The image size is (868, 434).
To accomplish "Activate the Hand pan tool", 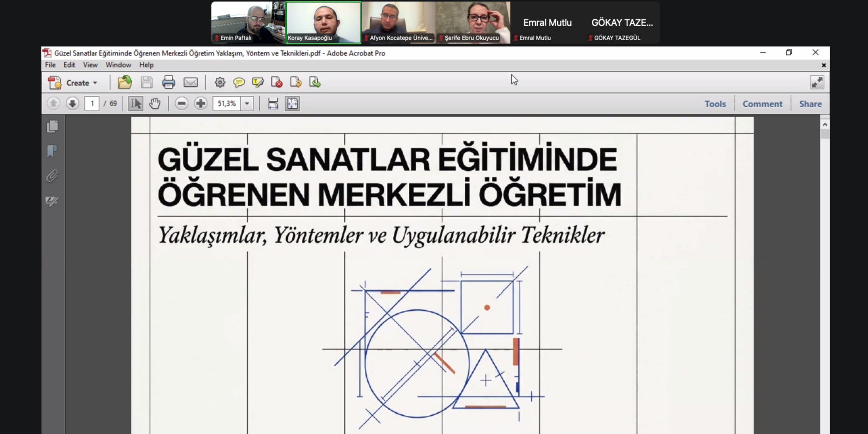I will click(155, 104).
